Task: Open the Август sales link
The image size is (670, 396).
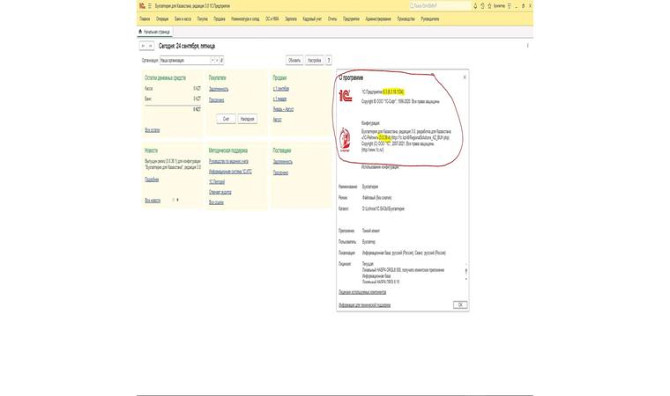Action: [x=277, y=120]
